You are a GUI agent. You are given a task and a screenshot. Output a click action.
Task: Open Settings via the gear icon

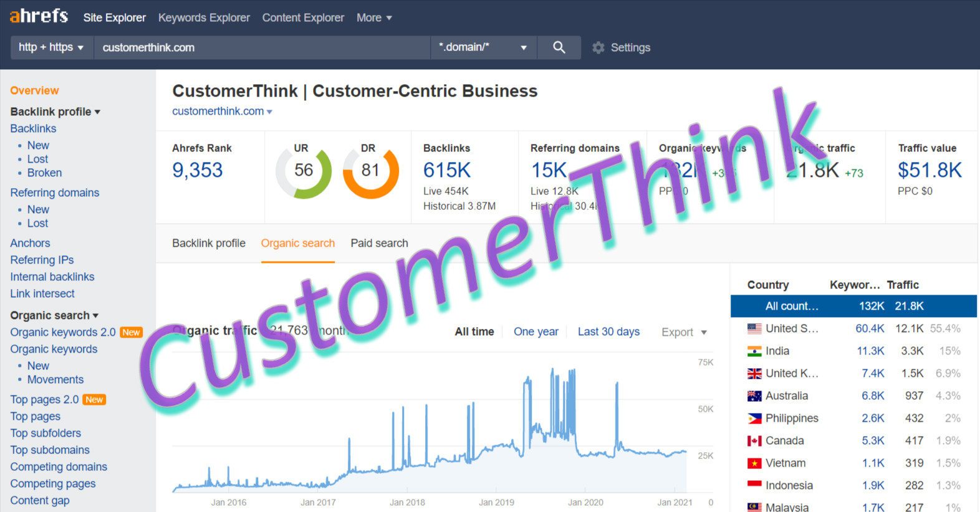click(598, 48)
